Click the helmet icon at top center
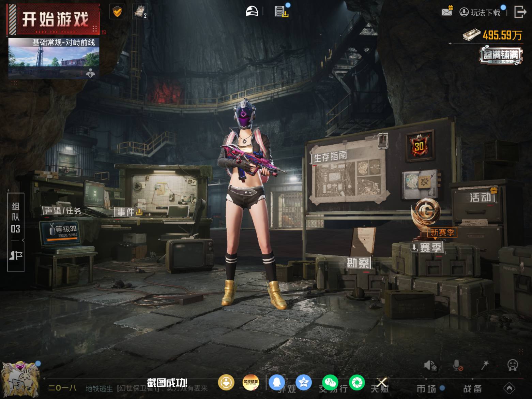 pyautogui.click(x=252, y=11)
